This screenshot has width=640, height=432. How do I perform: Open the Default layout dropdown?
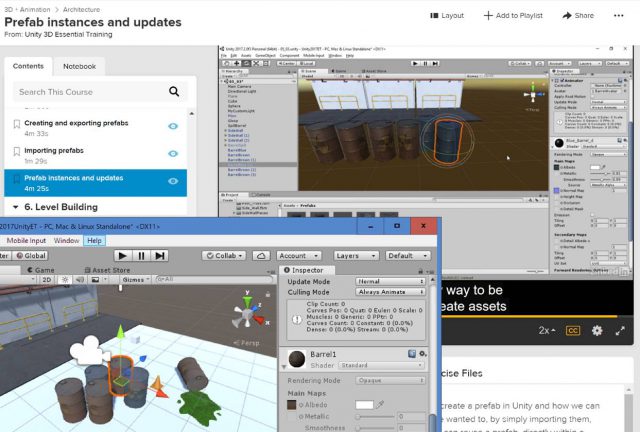(x=407, y=256)
